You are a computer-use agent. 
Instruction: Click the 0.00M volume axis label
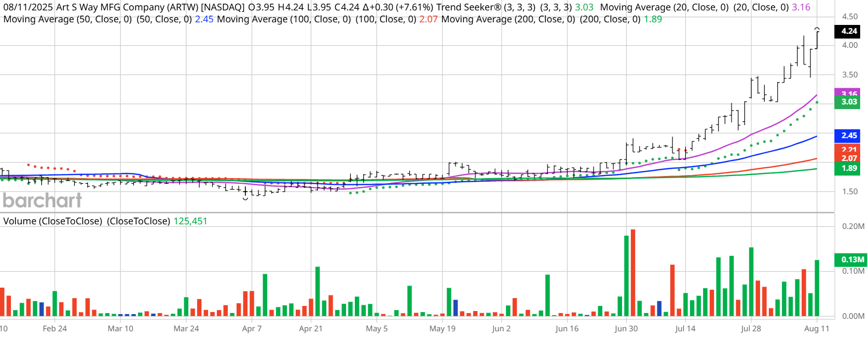[x=853, y=316]
